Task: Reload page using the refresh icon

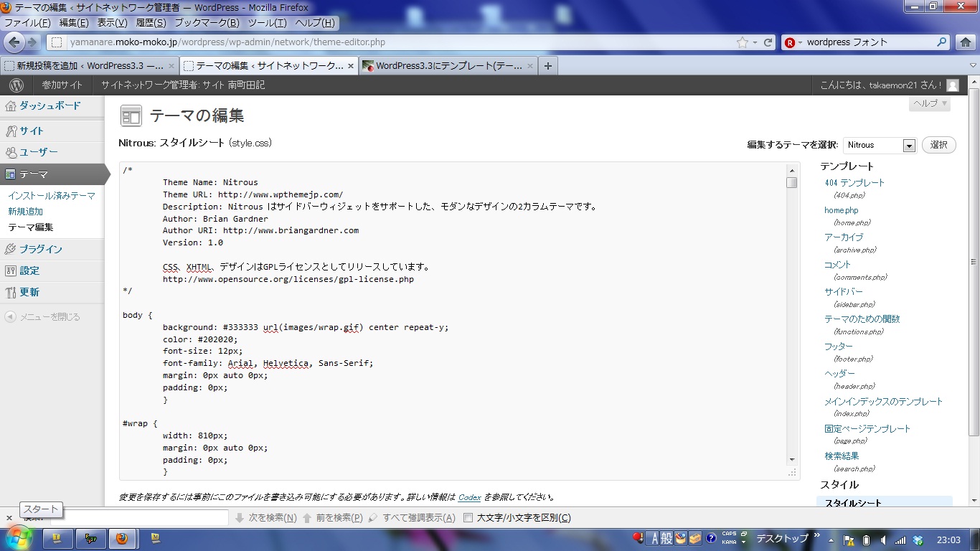Action: 768,42
